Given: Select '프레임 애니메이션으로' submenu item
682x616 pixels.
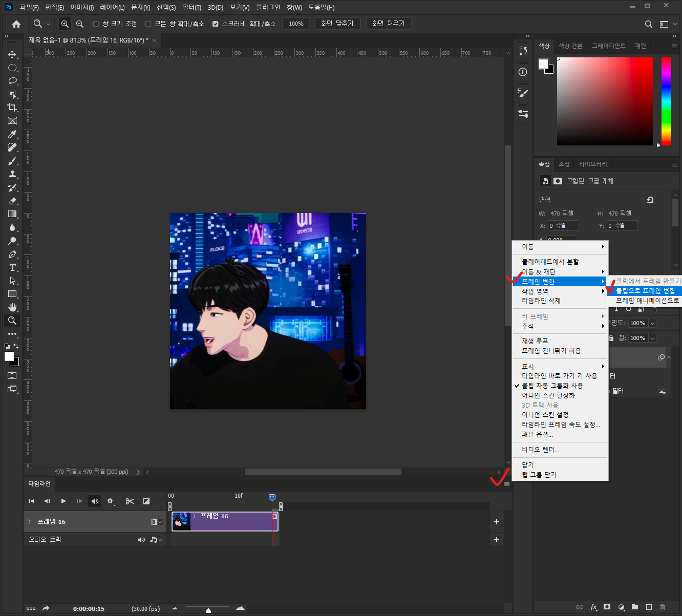Looking at the screenshot, I should point(647,301).
